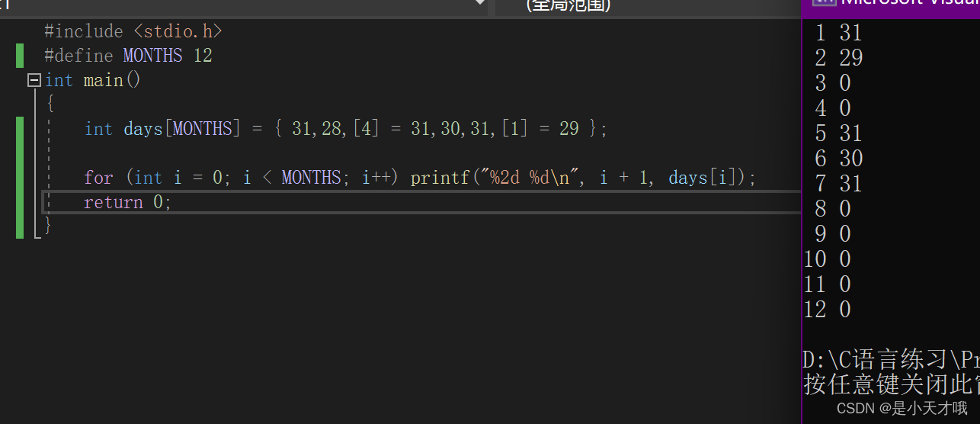Click the 按任意键关闭 prompt in console
Viewport: 980px width, 424px height.
(892, 384)
